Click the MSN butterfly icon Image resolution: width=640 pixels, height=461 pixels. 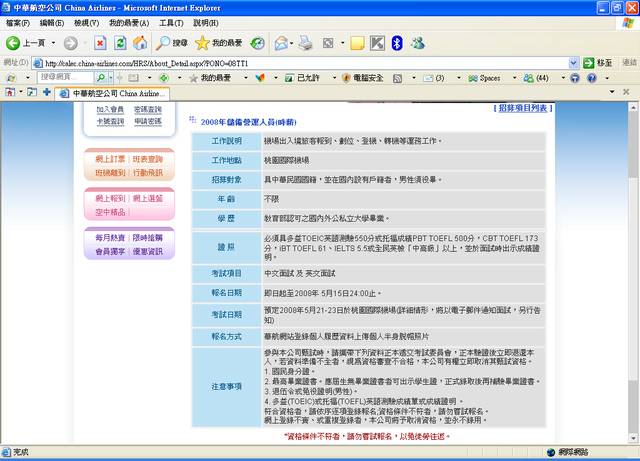[x=260, y=78]
